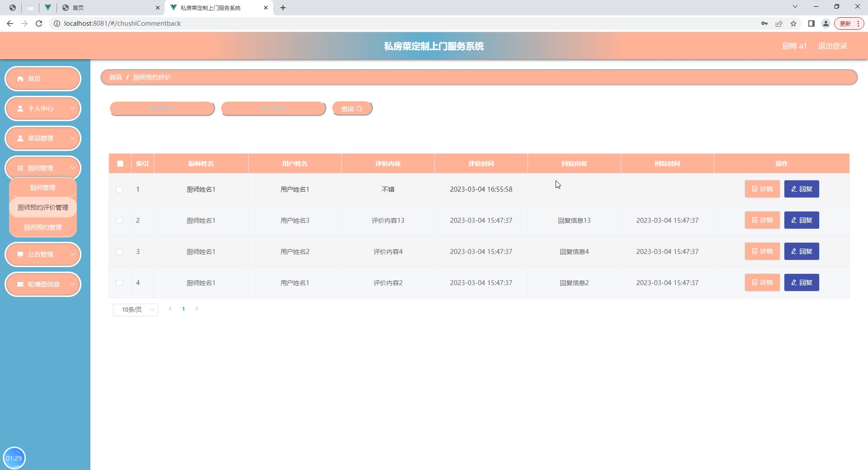Open a new browser tab with the plus icon
The height and width of the screenshot is (470, 868).
[x=283, y=8]
